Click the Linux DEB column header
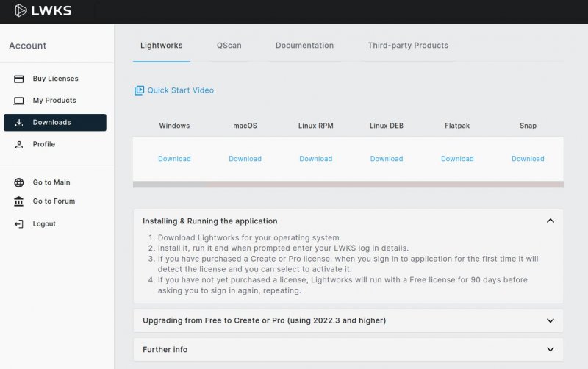 387,126
